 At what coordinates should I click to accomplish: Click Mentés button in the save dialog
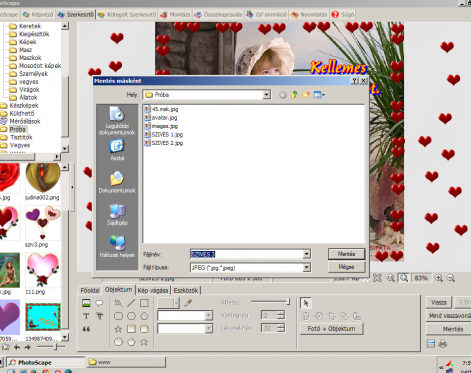click(x=346, y=254)
